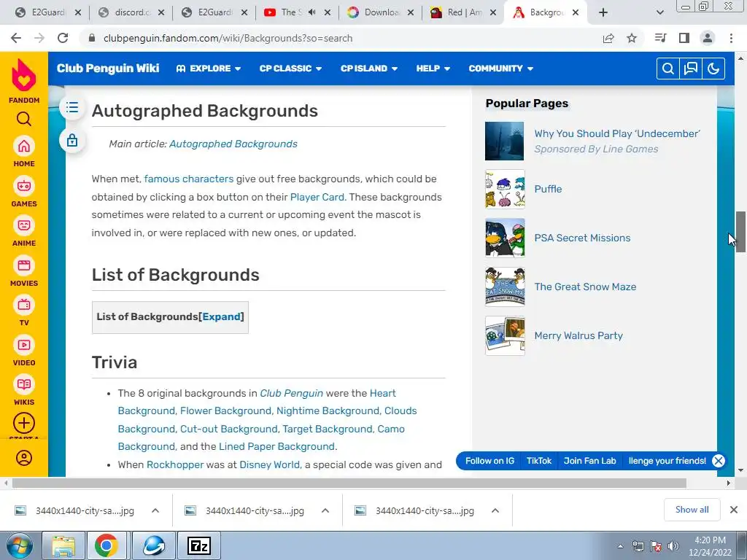Open Chrome profile avatar
This screenshot has height=560, width=747.
(x=708, y=38)
